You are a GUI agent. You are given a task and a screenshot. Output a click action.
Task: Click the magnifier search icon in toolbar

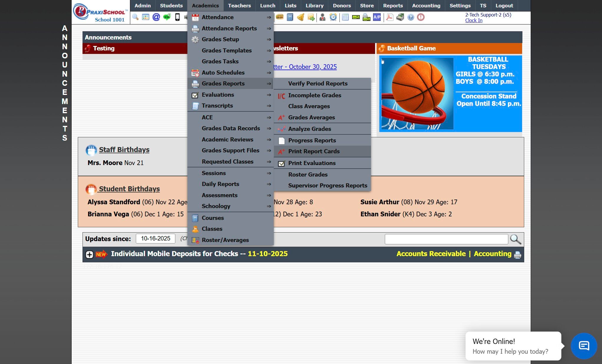135,17
